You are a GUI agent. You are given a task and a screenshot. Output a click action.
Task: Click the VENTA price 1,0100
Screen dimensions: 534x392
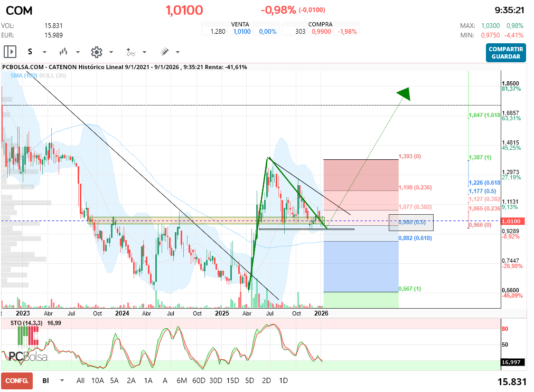242,32
